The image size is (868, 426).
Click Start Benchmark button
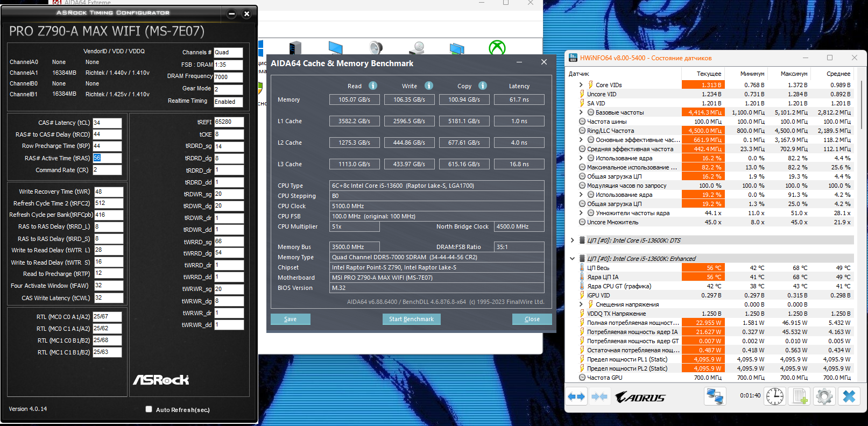tap(412, 319)
